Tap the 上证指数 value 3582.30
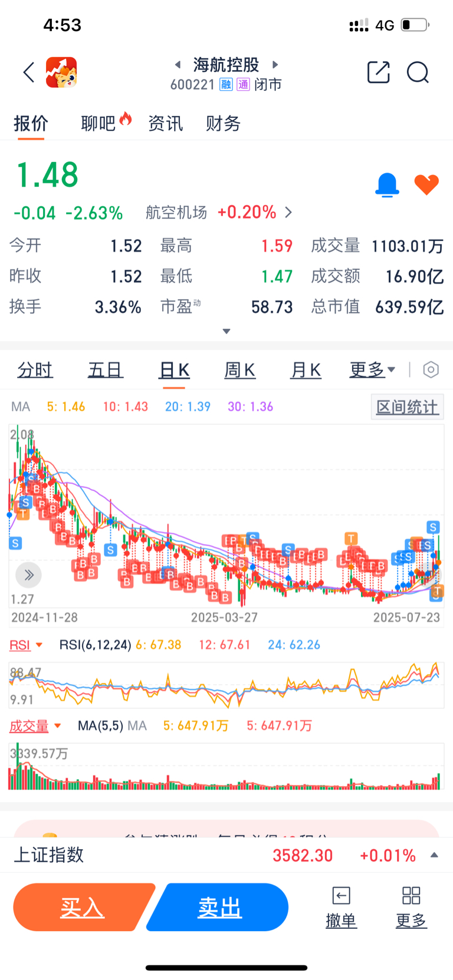 (303, 855)
